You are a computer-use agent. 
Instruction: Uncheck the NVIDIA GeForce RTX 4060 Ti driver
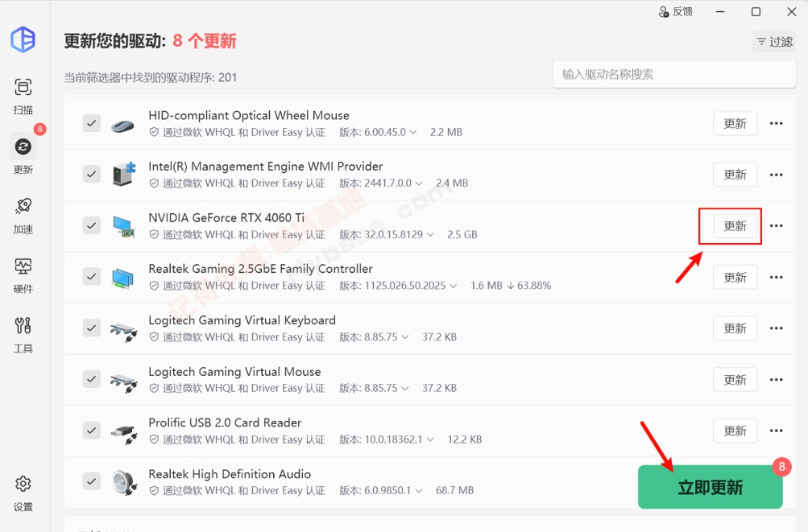coord(90,226)
